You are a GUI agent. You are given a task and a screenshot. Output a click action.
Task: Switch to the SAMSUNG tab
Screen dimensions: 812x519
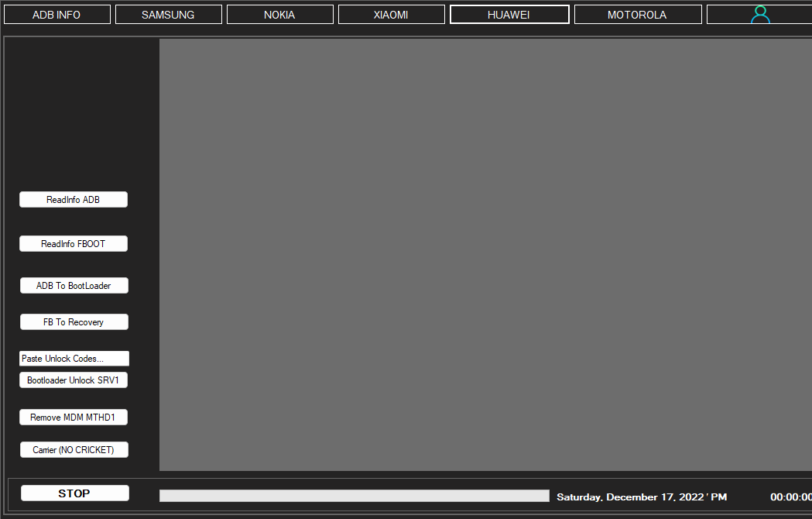168,13
